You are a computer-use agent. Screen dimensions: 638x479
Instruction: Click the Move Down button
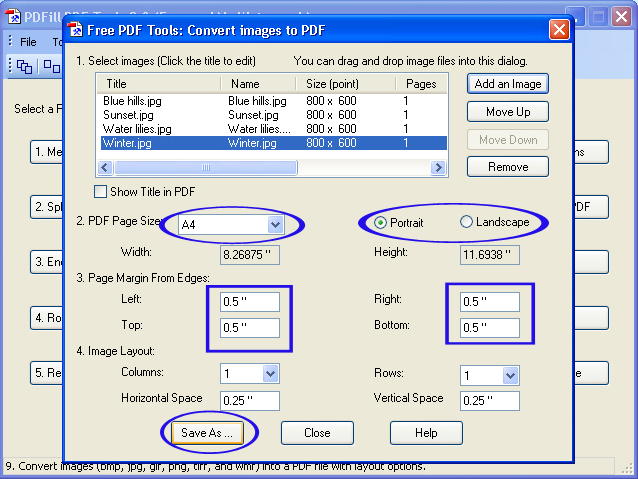(508, 140)
